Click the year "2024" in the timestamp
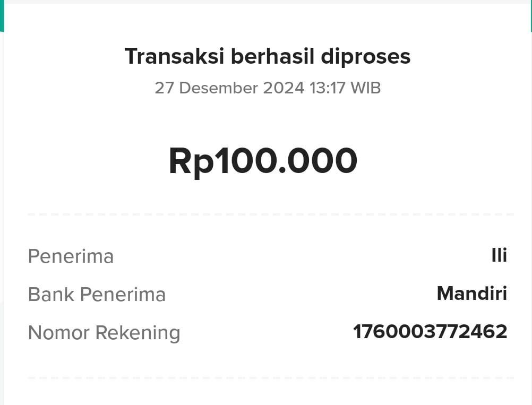 click(x=284, y=88)
